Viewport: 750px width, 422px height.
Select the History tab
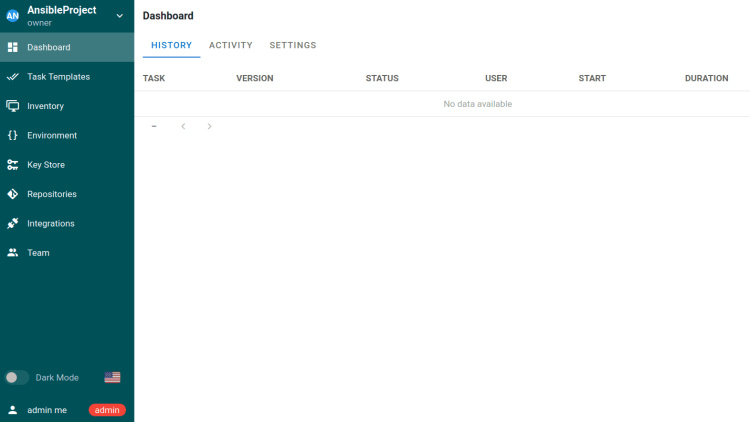pos(171,45)
